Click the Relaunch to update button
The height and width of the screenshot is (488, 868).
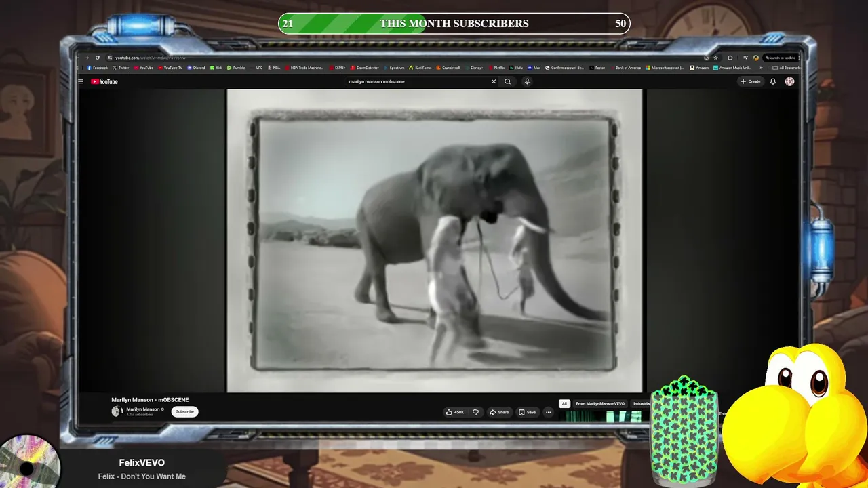[x=781, y=58]
